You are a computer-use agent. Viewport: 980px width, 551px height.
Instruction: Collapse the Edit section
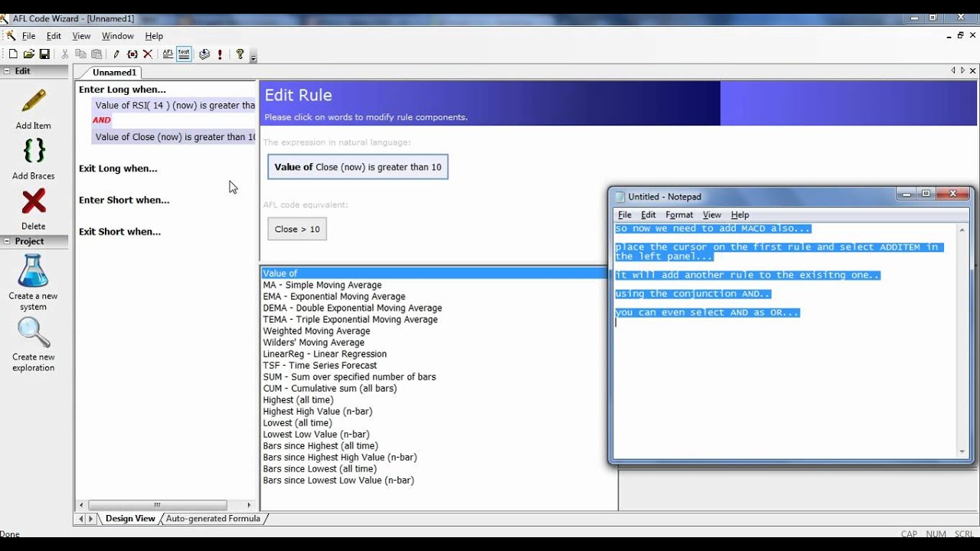click(7, 71)
